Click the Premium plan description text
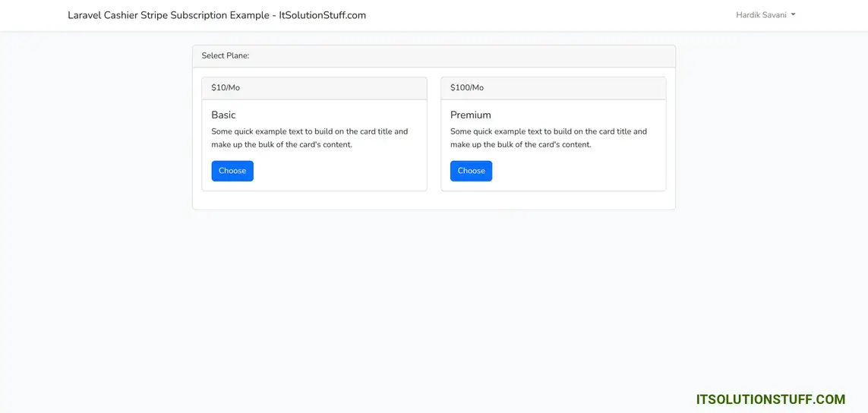 pyautogui.click(x=548, y=138)
